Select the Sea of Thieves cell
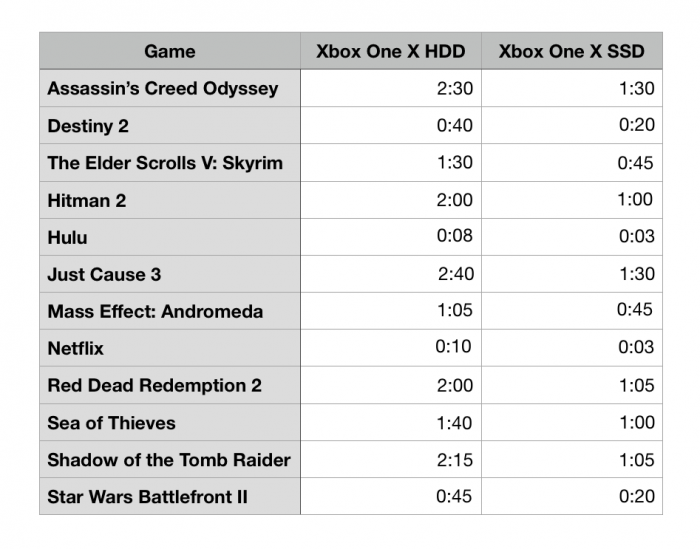Screen dimensions: 700x549 click(111, 423)
